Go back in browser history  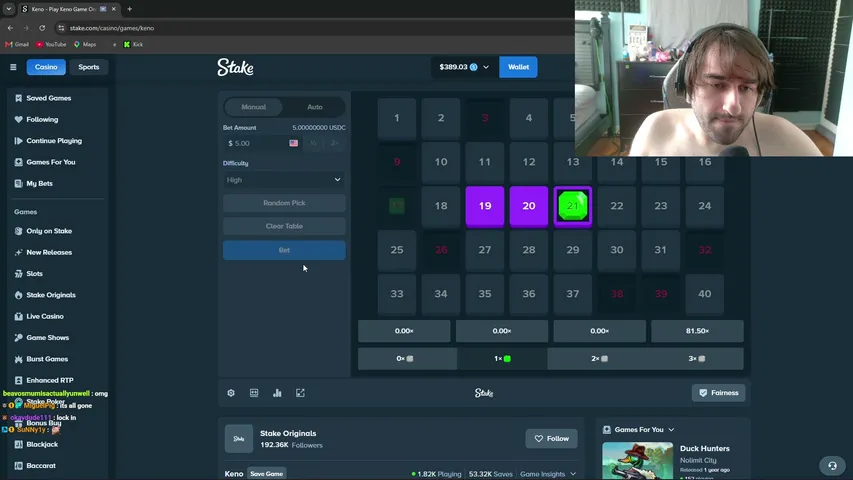(x=10, y=28)
